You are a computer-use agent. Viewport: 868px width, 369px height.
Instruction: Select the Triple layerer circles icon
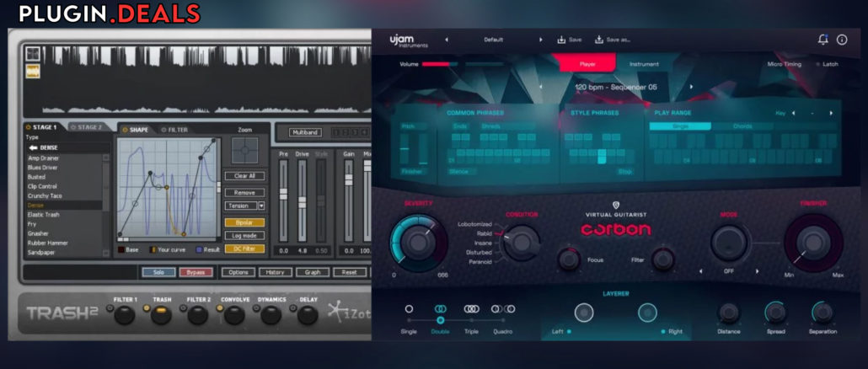coord(472,308)
